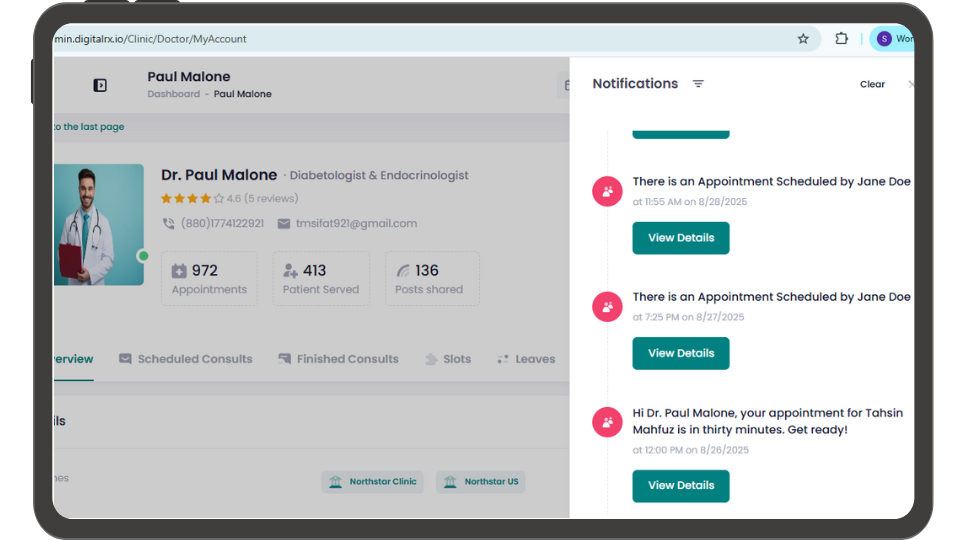Open the browser extensions puzzle icon
960x540 pixels.
pos(841,39)
